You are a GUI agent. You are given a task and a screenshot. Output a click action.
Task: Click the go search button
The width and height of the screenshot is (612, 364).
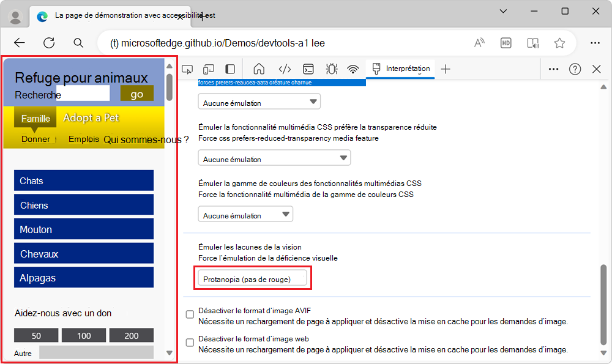136,94
